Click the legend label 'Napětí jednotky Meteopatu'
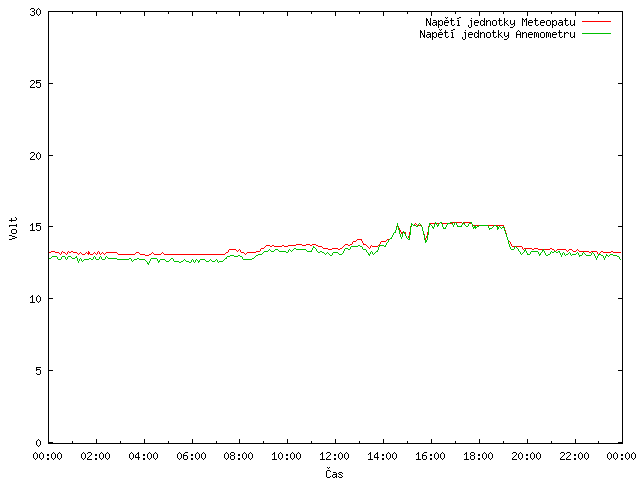This screenshot has width=640, height=480. click(500, 22)
